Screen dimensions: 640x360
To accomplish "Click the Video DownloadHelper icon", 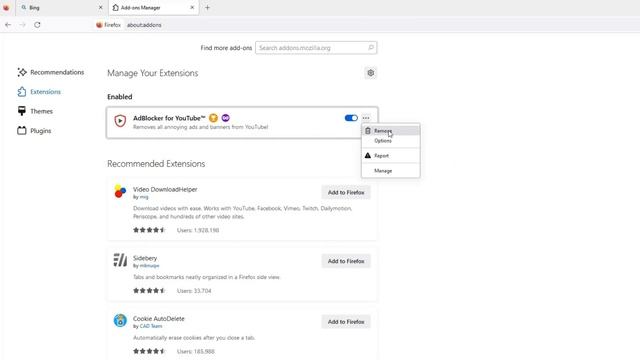I will point(120,191).
